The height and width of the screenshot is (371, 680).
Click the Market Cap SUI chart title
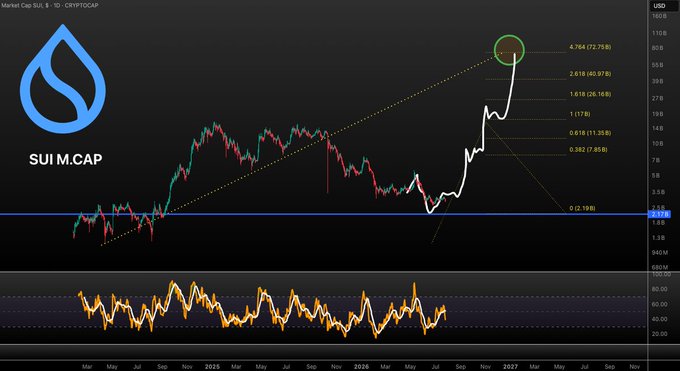pyautogui.click(x=49, y=5)
